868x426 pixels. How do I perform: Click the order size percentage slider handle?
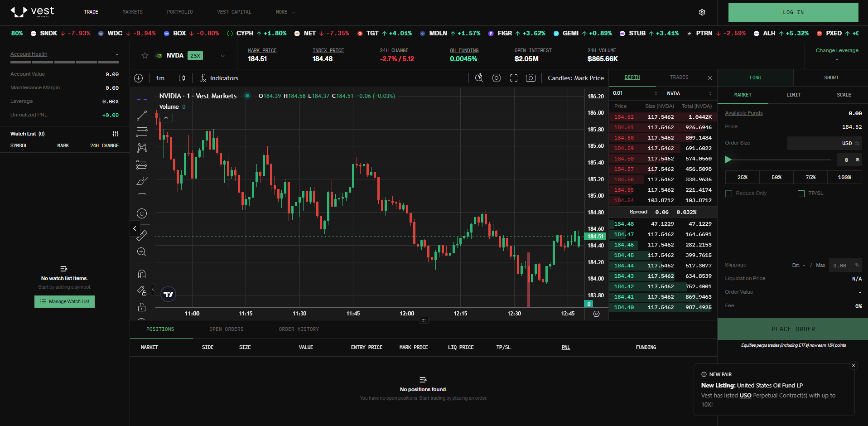pyautogui.click(x=728, y=160)
